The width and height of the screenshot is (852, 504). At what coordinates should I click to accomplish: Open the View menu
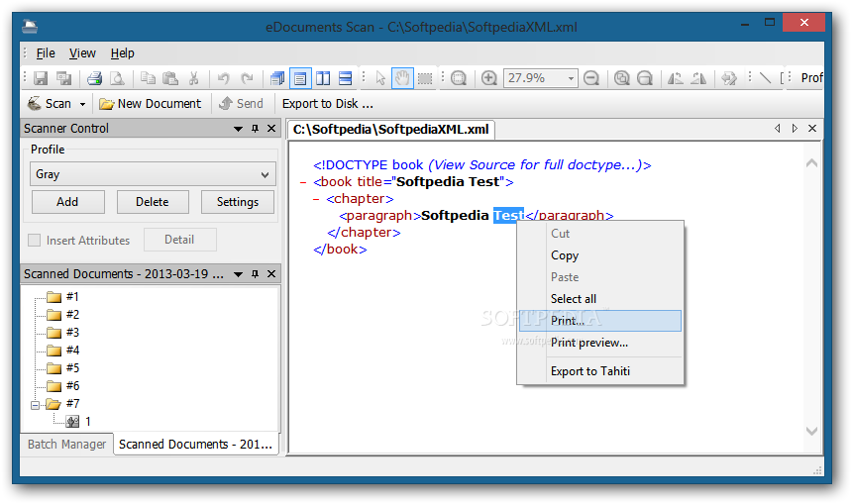tap(82, 53)
